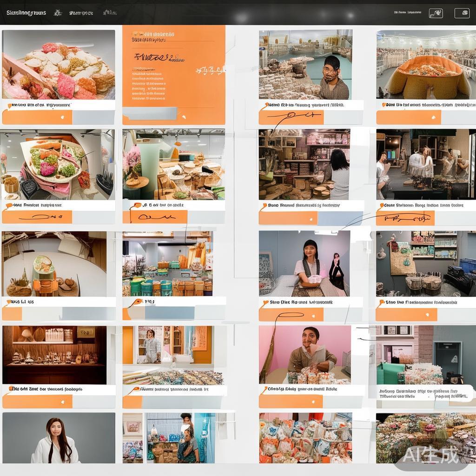Click the orange tag icon under the man-at-market photo
This screenshot has height=476, width=476.
[265, 106]
